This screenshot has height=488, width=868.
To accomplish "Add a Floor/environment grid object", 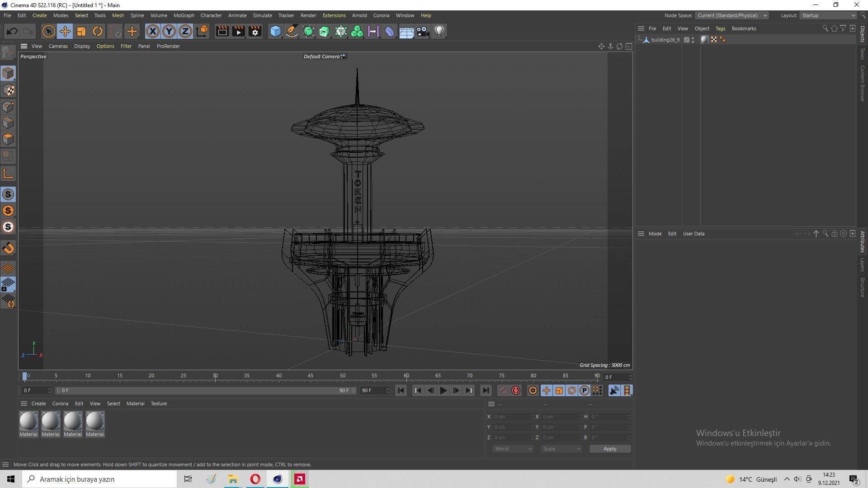I will 406,31.
